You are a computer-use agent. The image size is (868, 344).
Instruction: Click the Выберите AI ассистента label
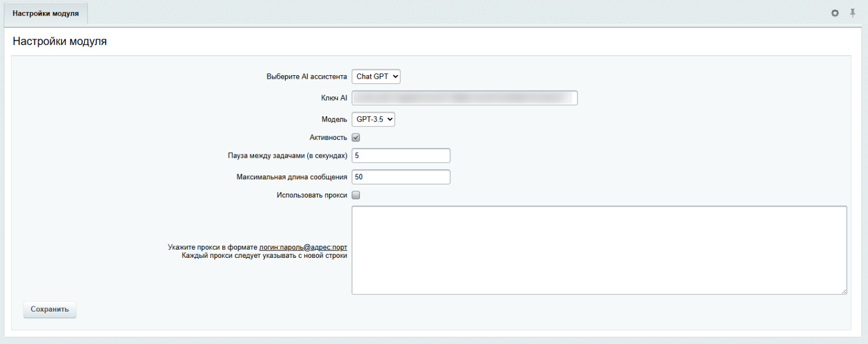coord(307,76)
